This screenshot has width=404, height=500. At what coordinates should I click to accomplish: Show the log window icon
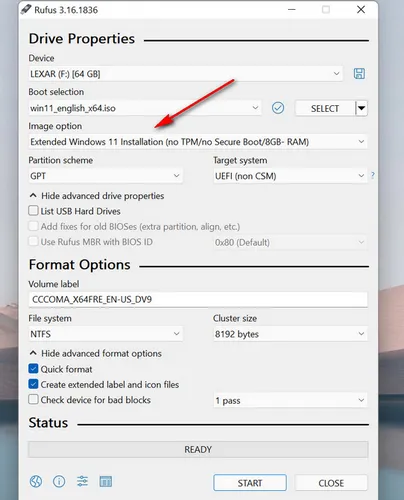click(x=106, y=481)
